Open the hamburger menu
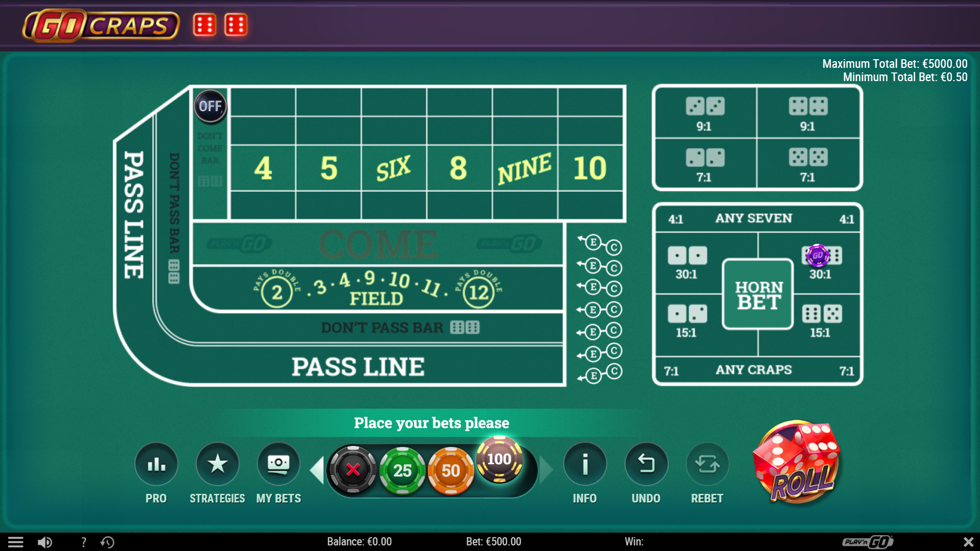 click(x=15, y=542)
